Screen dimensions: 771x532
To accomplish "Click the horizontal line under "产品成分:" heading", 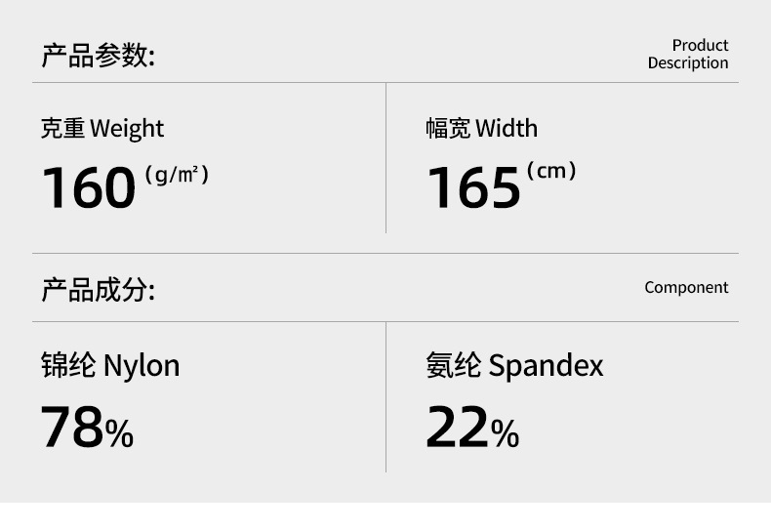I will click(385, 321).
